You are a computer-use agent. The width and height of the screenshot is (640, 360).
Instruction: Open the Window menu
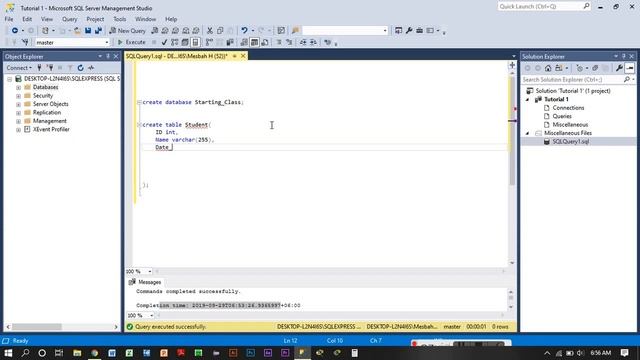tap(145, 19)
